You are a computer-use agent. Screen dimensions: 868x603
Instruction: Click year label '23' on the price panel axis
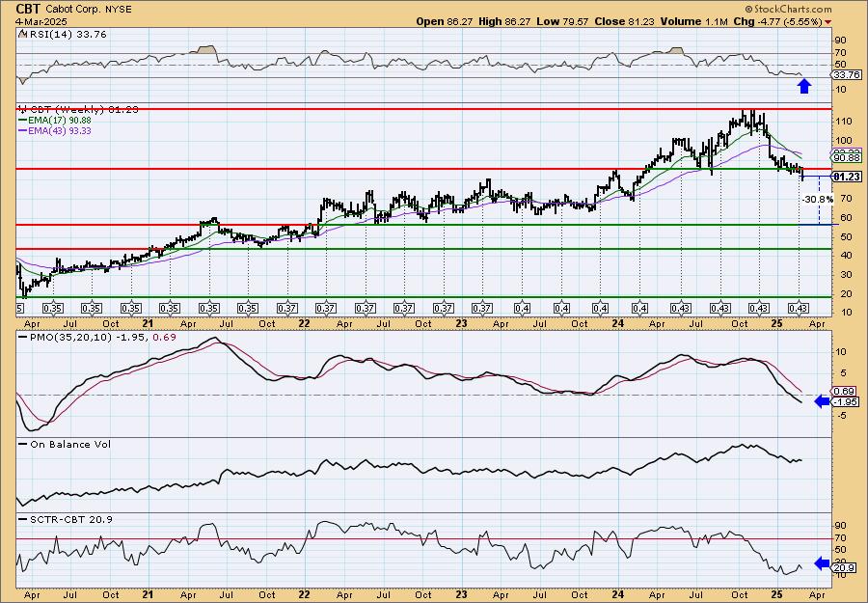(x=461, y=323)
